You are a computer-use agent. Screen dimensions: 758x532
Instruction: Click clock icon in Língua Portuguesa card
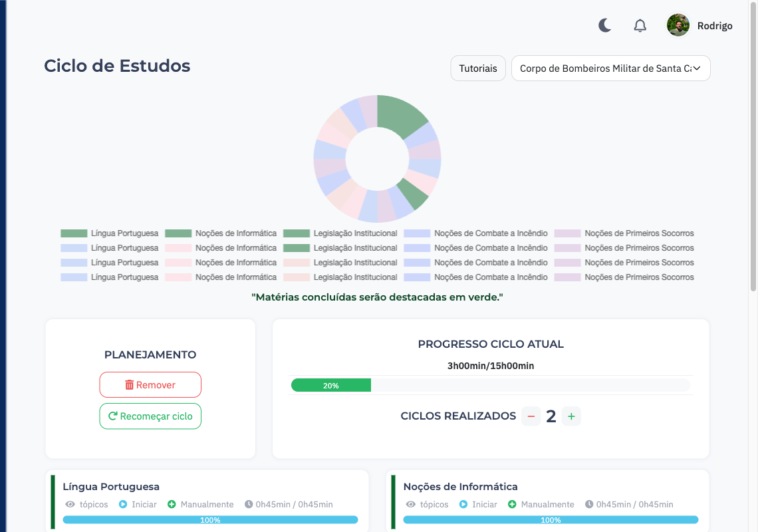click(x=249, y=505)
